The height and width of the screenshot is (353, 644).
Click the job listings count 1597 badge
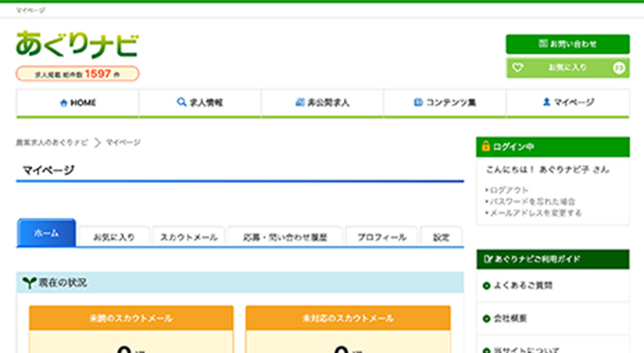coord(78,74)
